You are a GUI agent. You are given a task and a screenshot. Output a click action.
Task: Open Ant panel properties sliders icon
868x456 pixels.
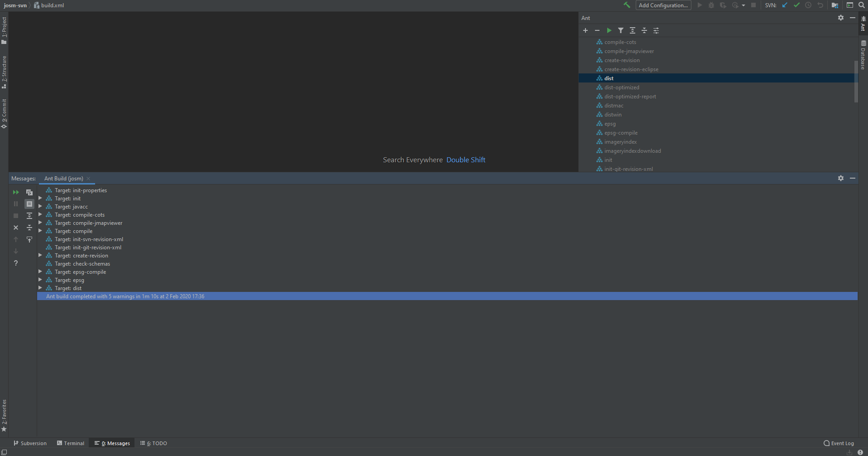(x=656, y=30)
